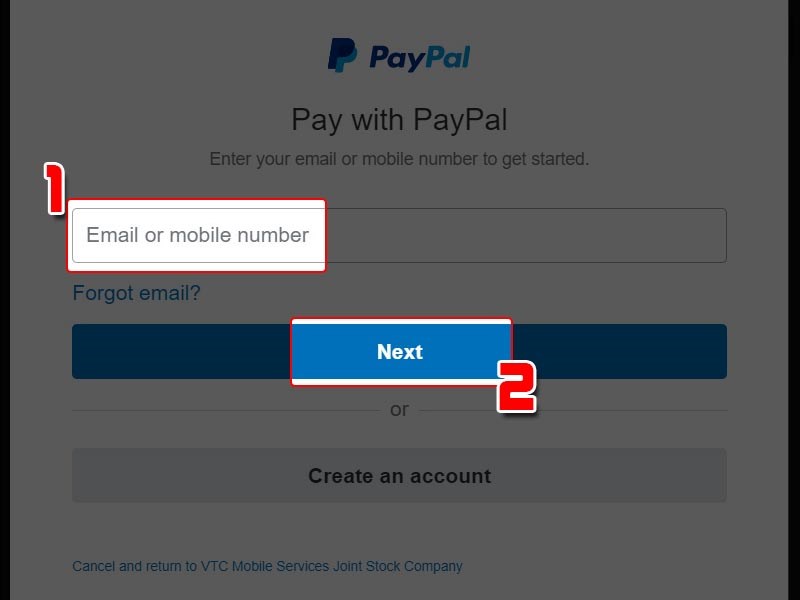Image resolution: width=800 pixels, height=600 pixels.
Task: Focus the Email or mobile number field
Action: [399, 235]
